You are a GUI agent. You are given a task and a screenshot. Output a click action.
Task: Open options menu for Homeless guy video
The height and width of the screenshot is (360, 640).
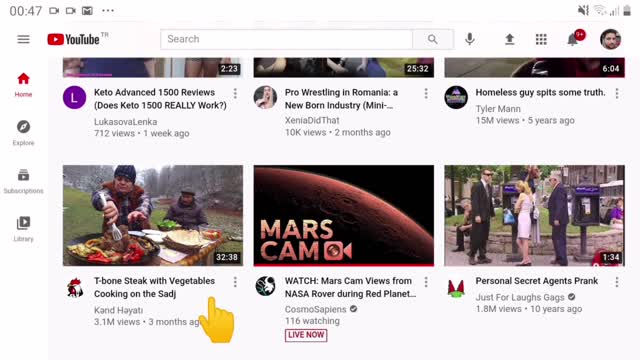click(x=617, y=93)
